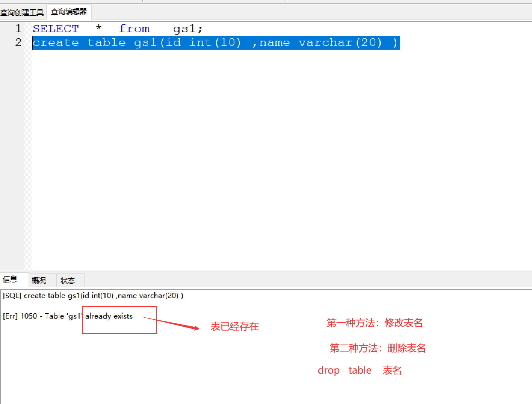
Task: Click the 'already exists' error words
Action: (x=109, y=316)
